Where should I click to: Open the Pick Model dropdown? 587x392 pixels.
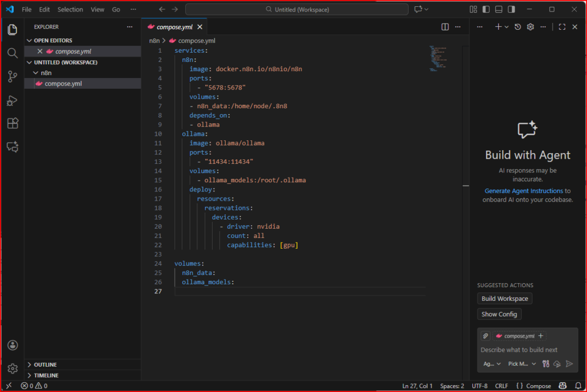pyautogui.click(x=522, y=364)
